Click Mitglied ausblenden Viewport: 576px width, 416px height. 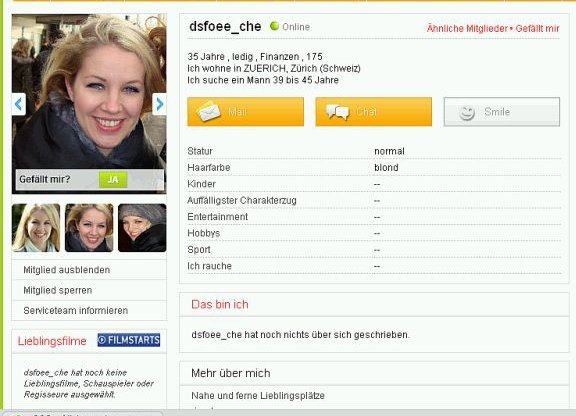(66, 270)
